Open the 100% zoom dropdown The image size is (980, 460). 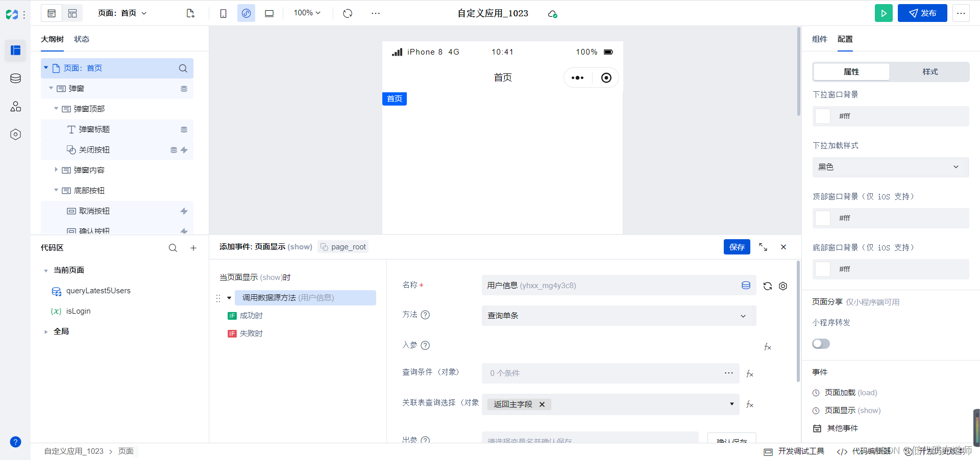[307, 13]
